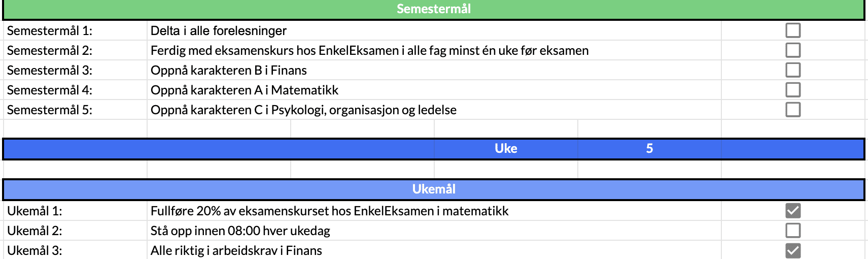Select the 'Stå opp innen 08:00' goal cell
868x259 pixels.
click(240, 231)
